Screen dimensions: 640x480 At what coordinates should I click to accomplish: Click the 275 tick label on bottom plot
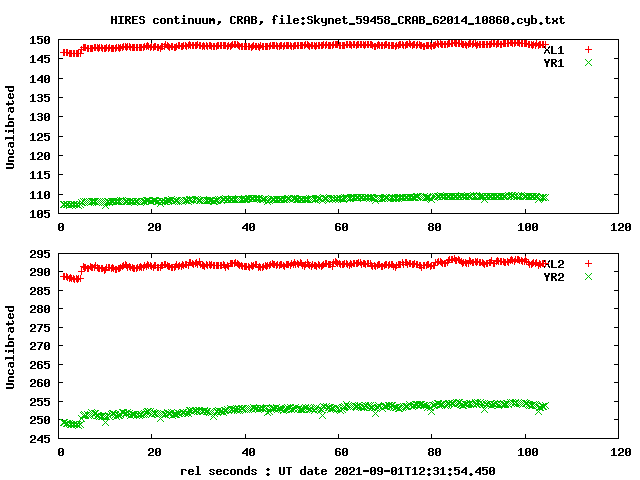tap(40, 328)
